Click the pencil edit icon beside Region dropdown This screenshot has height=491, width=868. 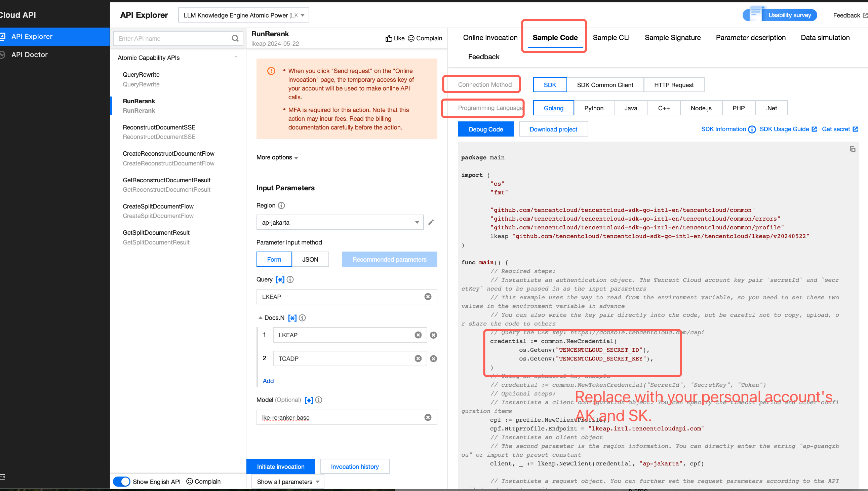click(x=431, y=222)
